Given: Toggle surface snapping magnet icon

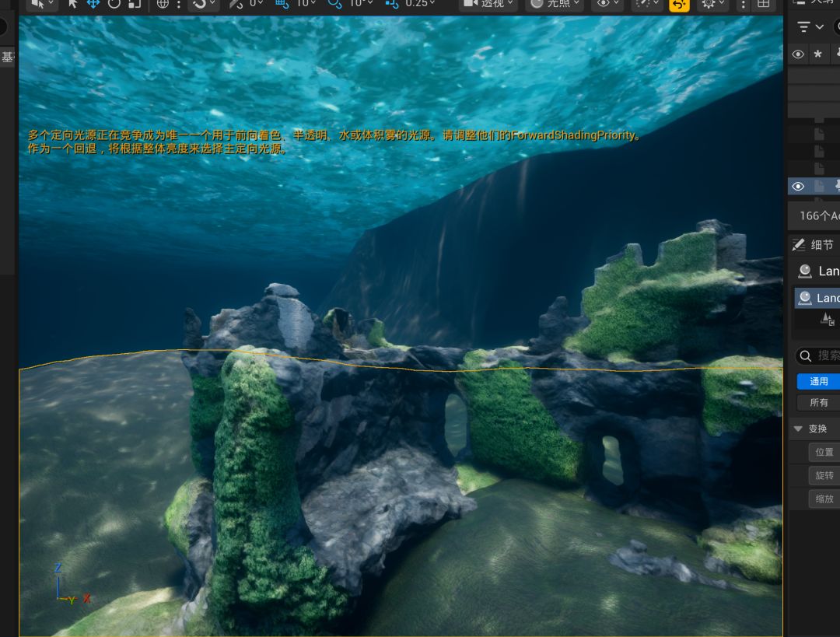Looking at the screenshot, I should pyautogui.click(x=199, y=4).
